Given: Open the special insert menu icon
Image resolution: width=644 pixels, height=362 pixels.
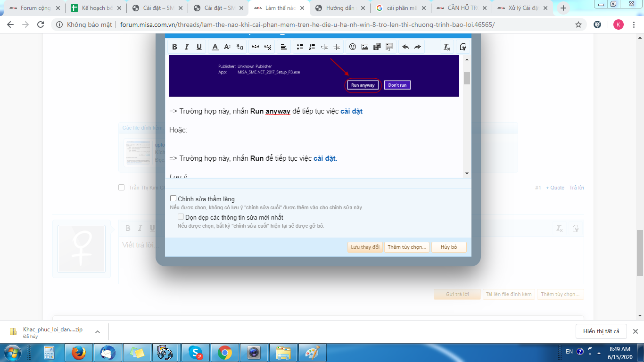Looking at the screenshot, I should (389, 47).
